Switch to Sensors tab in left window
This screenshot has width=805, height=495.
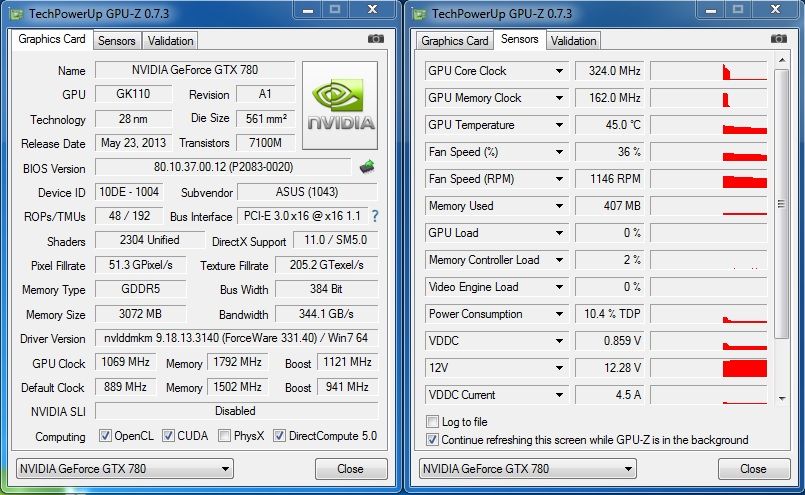tap(116, 41)
